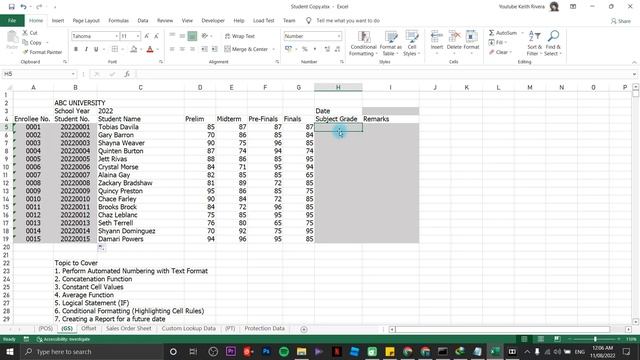Click the Cut scissors button
The image size is (640, 360).
[x=30, y=33]
